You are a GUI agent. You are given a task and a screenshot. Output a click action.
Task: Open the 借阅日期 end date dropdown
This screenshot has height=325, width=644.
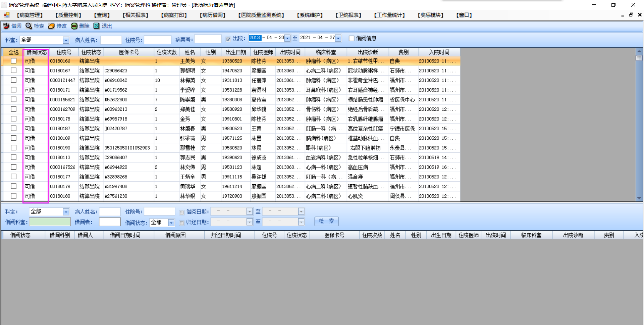(301, 212)
